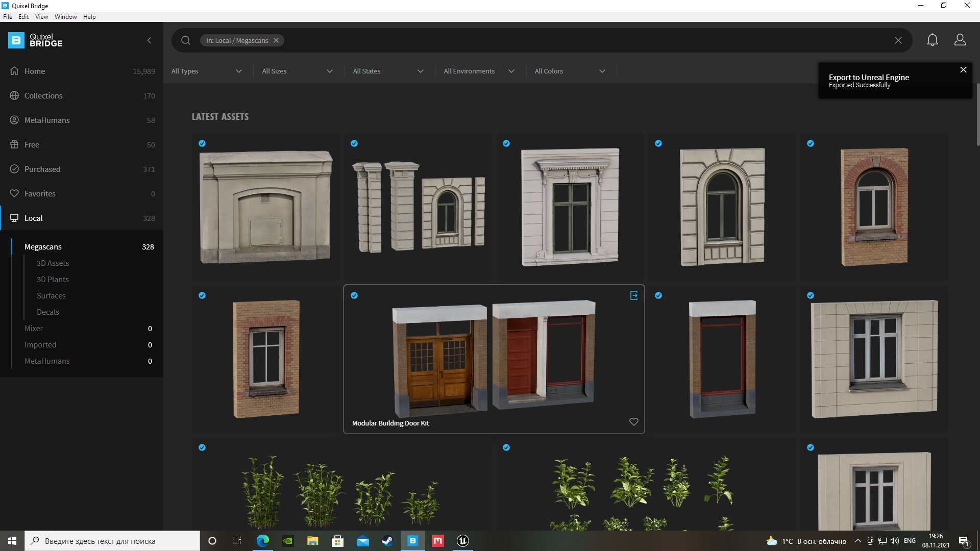Favorite the Modular Building Door Kit with heart
Screen dimensions: 980x551
634,422
